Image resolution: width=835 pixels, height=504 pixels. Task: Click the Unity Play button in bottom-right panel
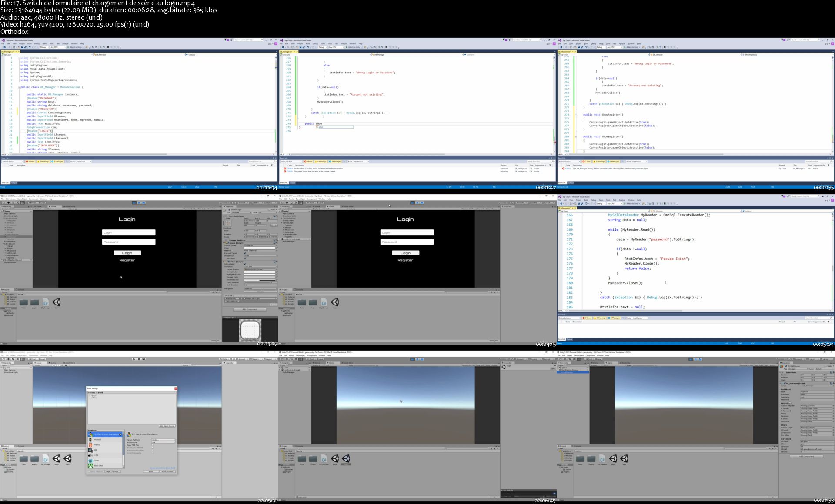(691, 360)
